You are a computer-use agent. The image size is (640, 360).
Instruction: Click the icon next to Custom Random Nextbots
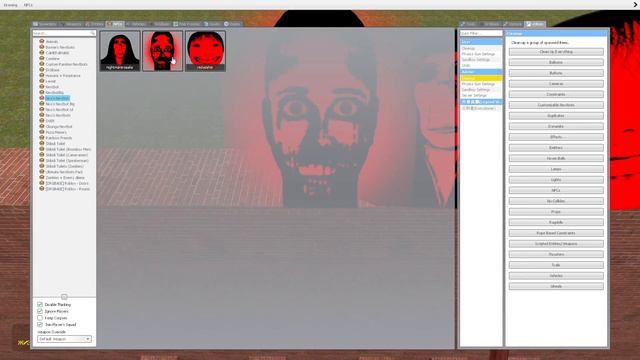[x=42, y=64]
